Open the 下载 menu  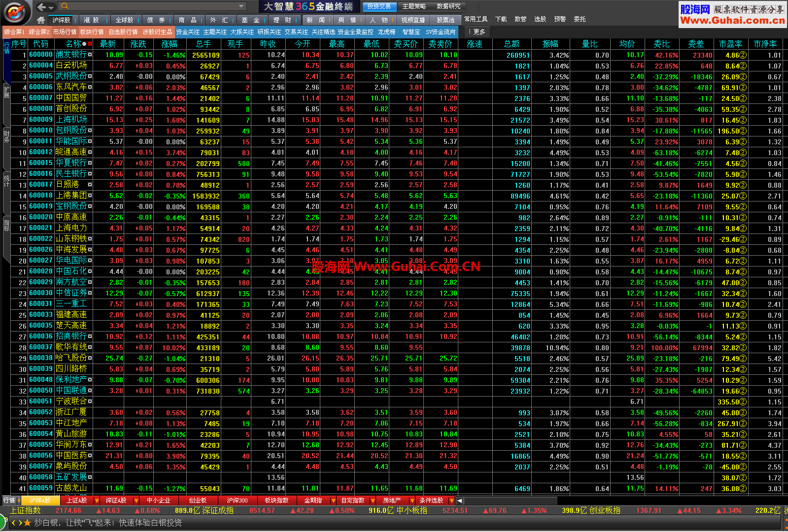point(501,19)
